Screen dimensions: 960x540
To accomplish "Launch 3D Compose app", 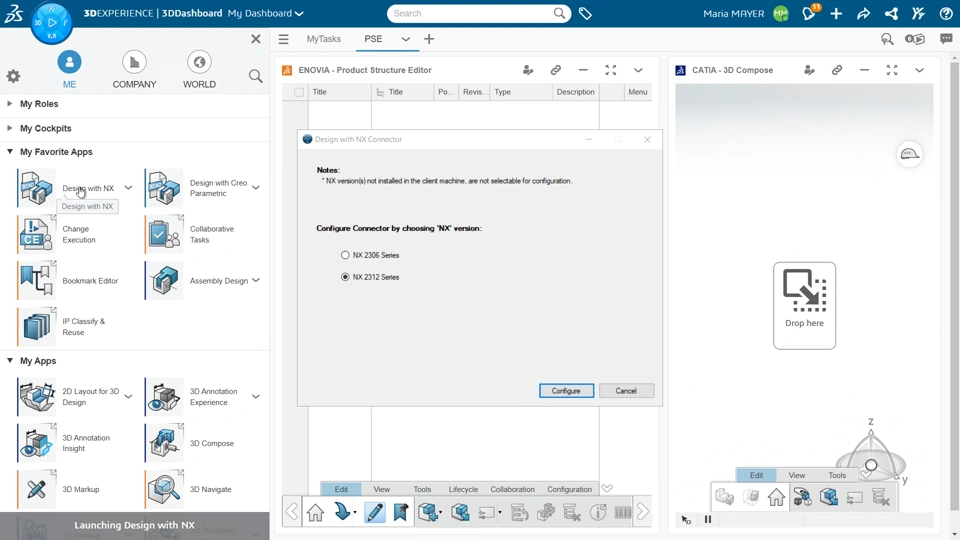I will coord(164,443).
